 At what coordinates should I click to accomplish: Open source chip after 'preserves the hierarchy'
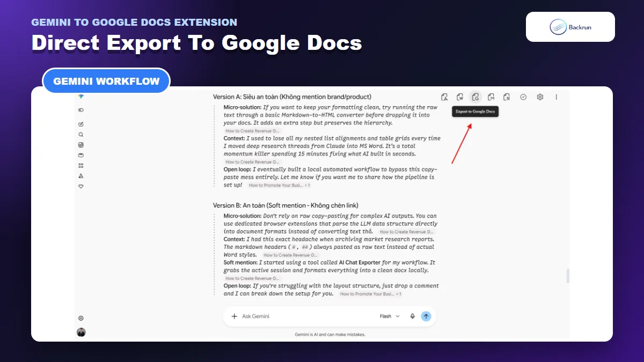click(x=253, y=131)
